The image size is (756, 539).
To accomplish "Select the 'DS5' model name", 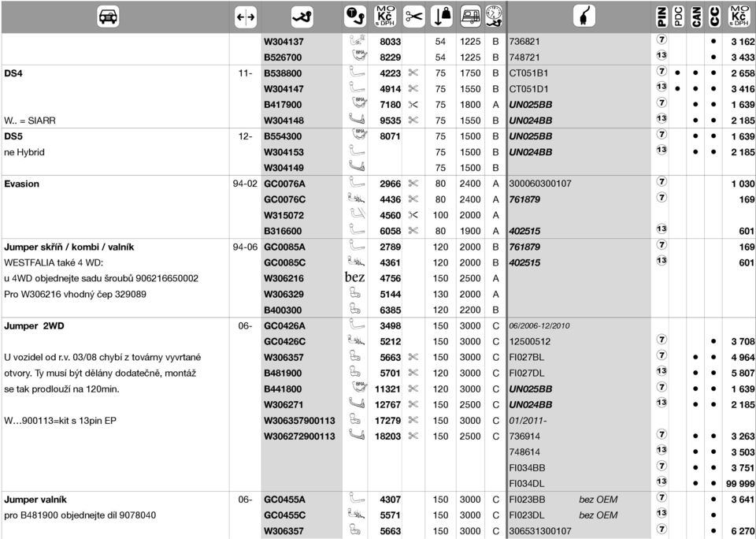I will (13, 136).
